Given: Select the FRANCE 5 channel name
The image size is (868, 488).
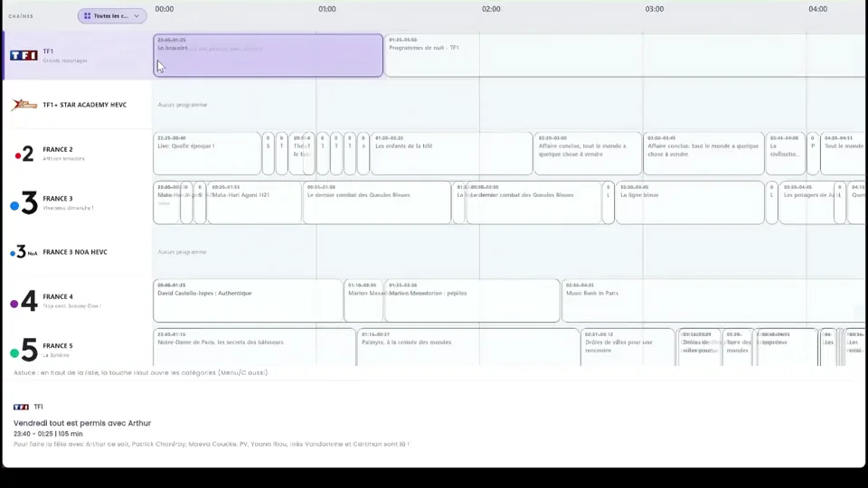Looking at the screenshot, I should pyautogui.click(x=58, y=346).
